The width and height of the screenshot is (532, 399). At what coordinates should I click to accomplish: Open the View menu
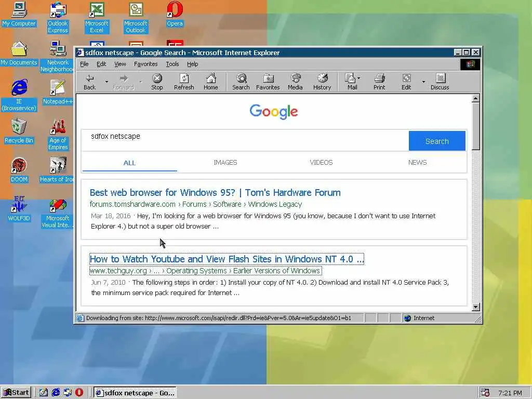120,64
